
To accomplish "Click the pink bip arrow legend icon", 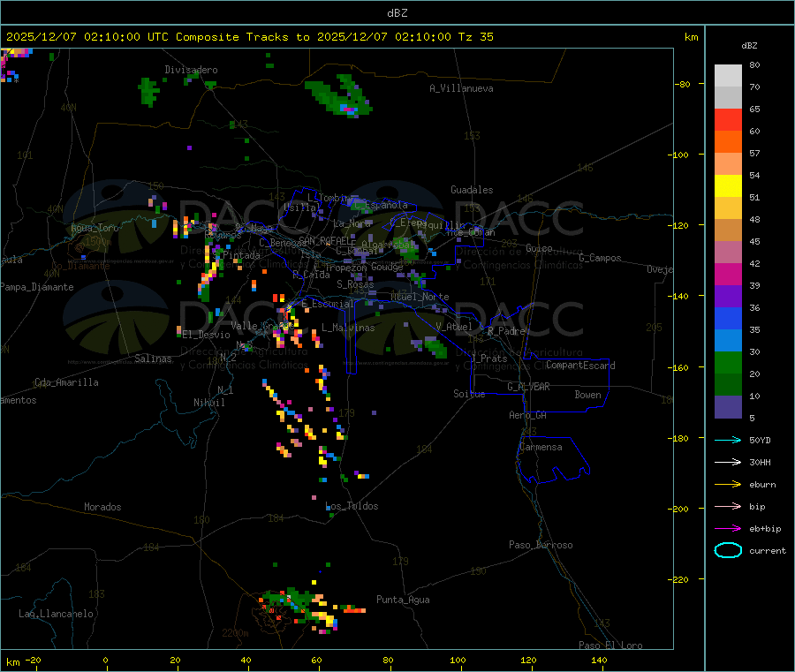I will tap(728, 506).
